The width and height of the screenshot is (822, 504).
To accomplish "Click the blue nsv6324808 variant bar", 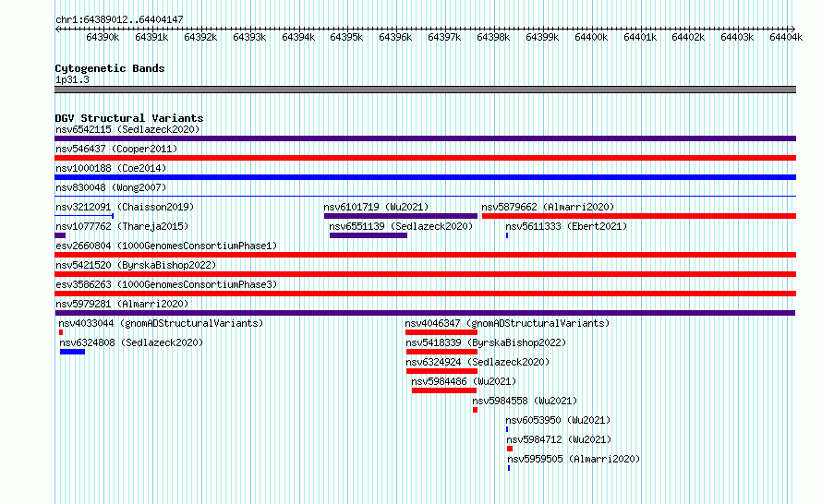I will click(72, 352).
